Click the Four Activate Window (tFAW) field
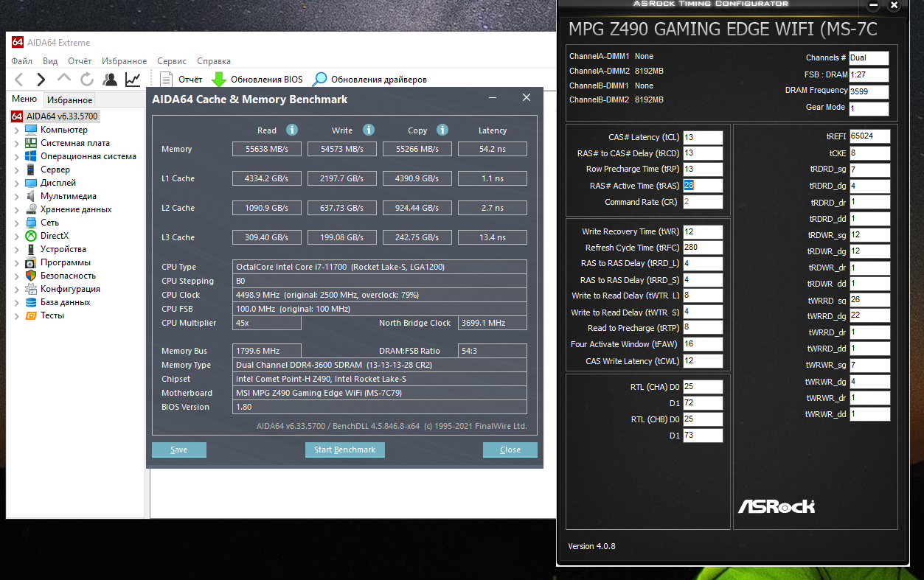This screenshot has height=580, width=924. (703, 344)
